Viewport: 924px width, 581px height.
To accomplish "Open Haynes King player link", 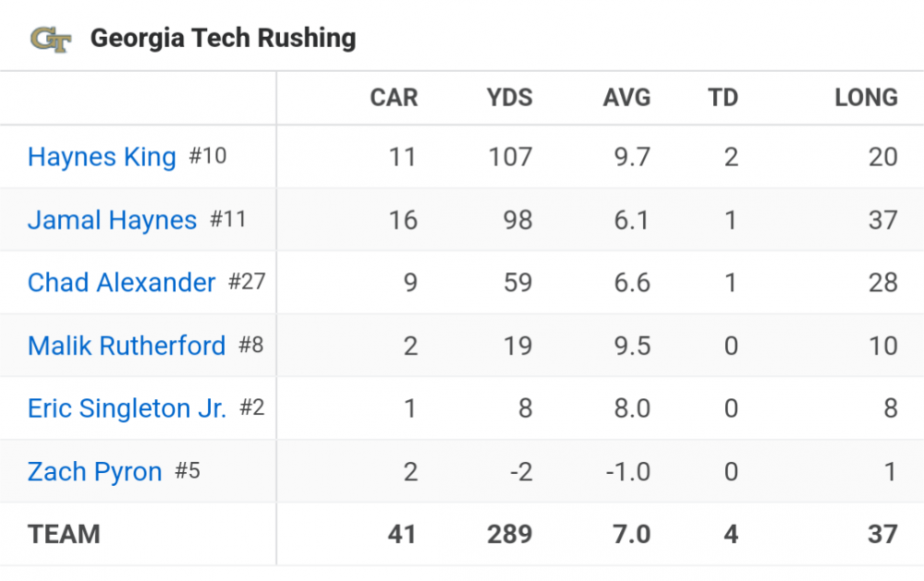I will (102, 157).
